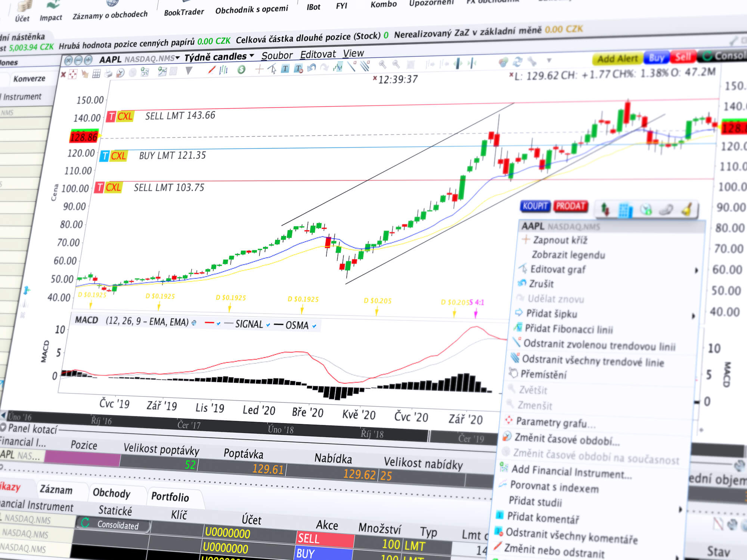Click the blue building icon near PRODAT
Viewport: 747px width, 560px height.
tap(626, 210)
